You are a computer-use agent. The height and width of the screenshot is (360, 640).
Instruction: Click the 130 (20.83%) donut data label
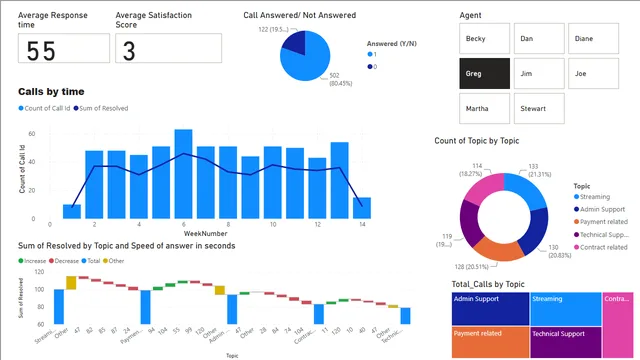coord(559,251)
